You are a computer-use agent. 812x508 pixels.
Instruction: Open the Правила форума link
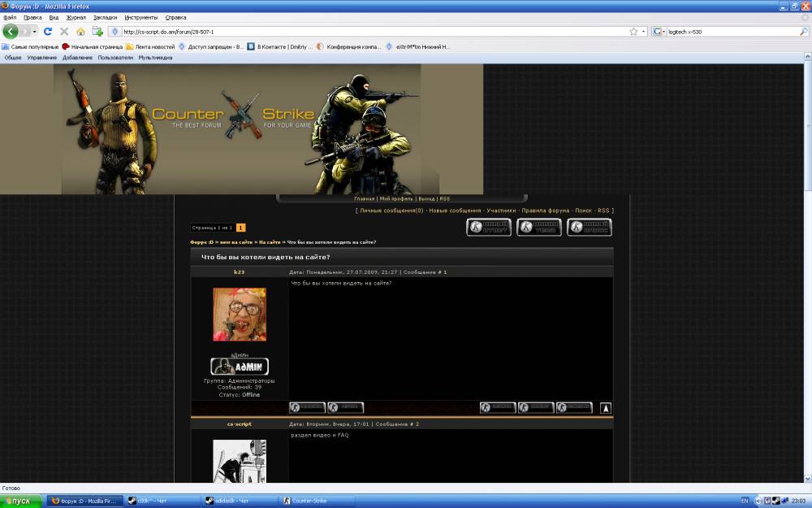tap(545, 211)
